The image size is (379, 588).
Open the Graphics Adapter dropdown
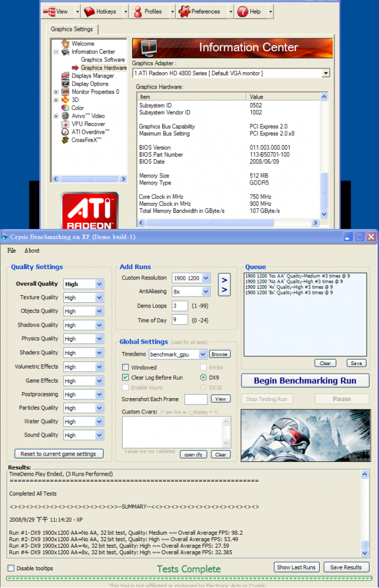[326, 73]
